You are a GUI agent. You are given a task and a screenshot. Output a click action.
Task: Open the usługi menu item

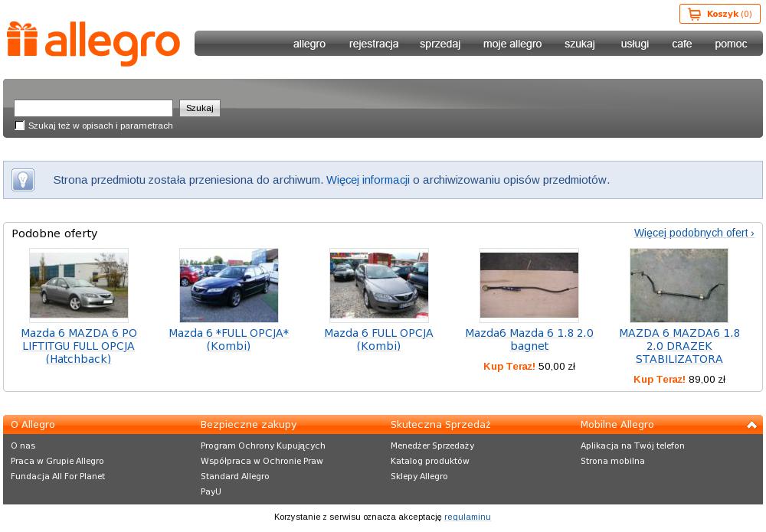[634, 44]
